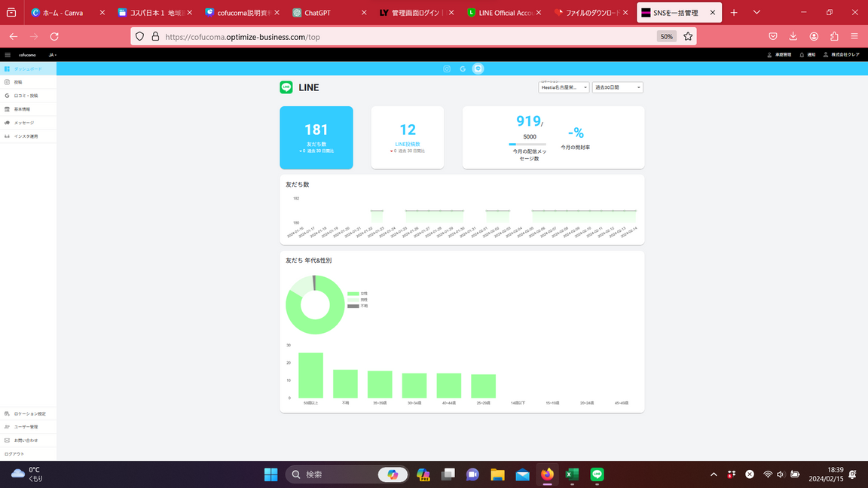Select the LINE platform icon in blue bar
868x488 pixels.
[x=478, y=69]
